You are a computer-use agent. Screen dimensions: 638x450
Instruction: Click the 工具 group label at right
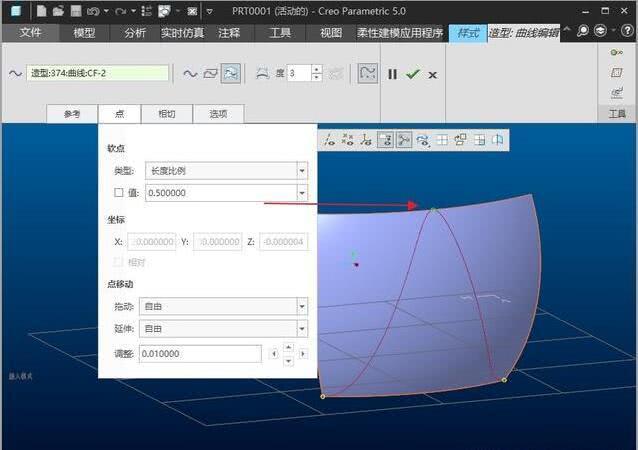coord(617,114)
